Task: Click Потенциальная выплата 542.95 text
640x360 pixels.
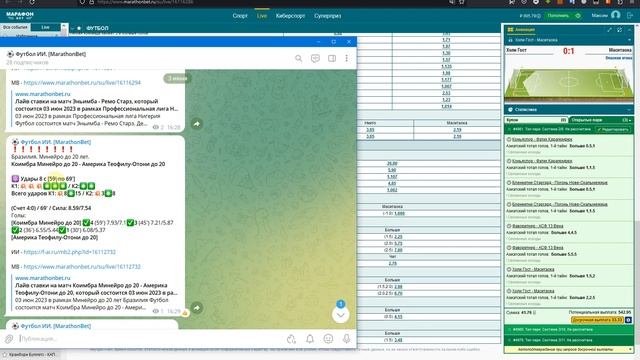Action: point(600,312)
